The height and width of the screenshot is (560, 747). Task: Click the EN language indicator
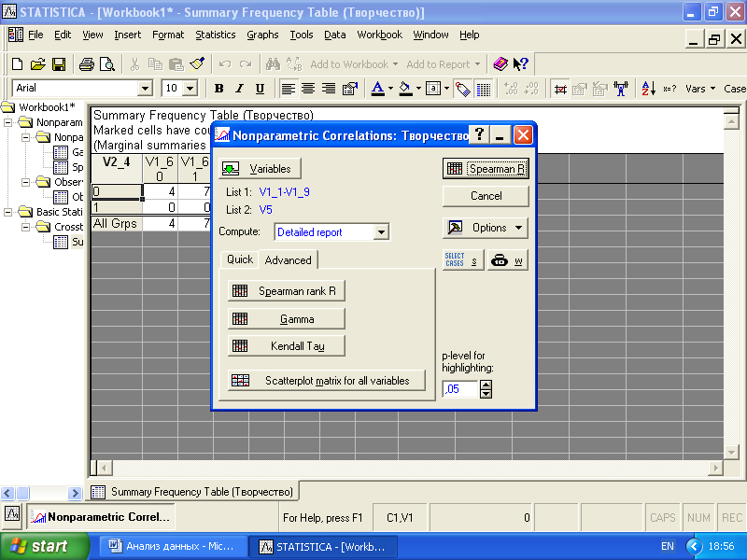(668, 546)
